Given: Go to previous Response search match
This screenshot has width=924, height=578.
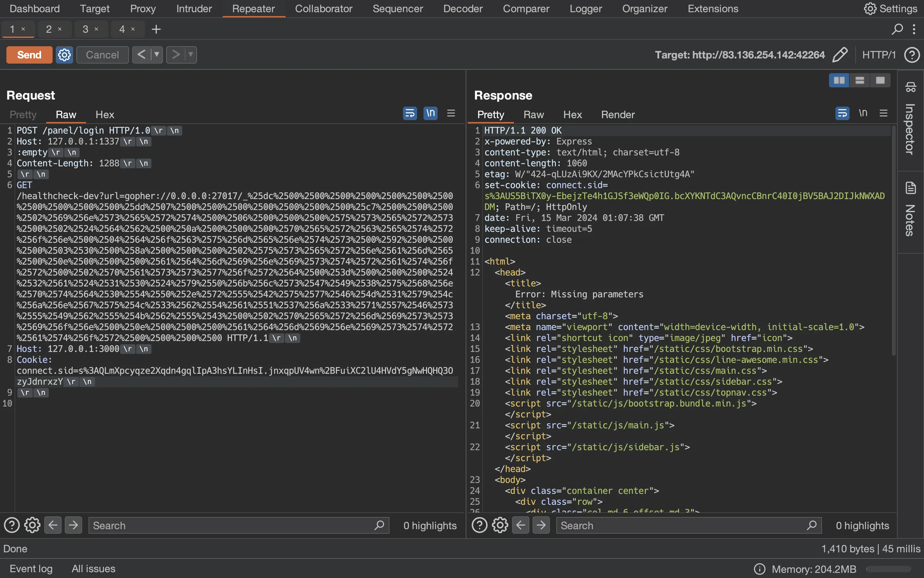Looking at the screenshot, I should click(x=521, y=525).
